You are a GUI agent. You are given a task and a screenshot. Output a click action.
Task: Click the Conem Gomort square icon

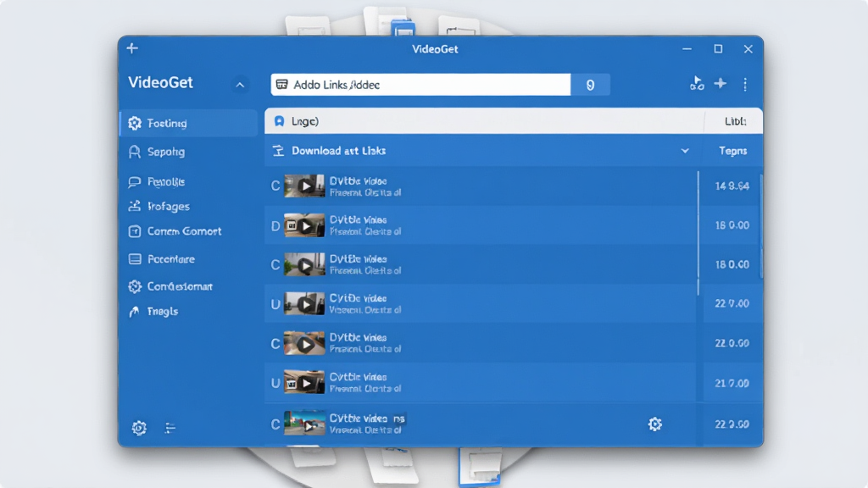[135, 231]
